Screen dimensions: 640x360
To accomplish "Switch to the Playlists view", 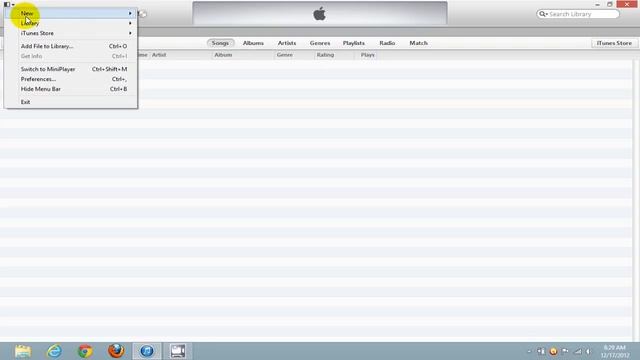I will (354, 43).
